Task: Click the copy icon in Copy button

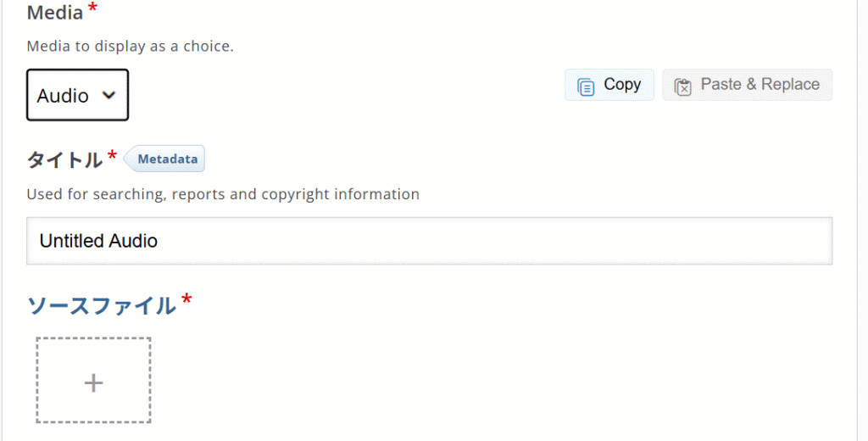Action: 586,86
